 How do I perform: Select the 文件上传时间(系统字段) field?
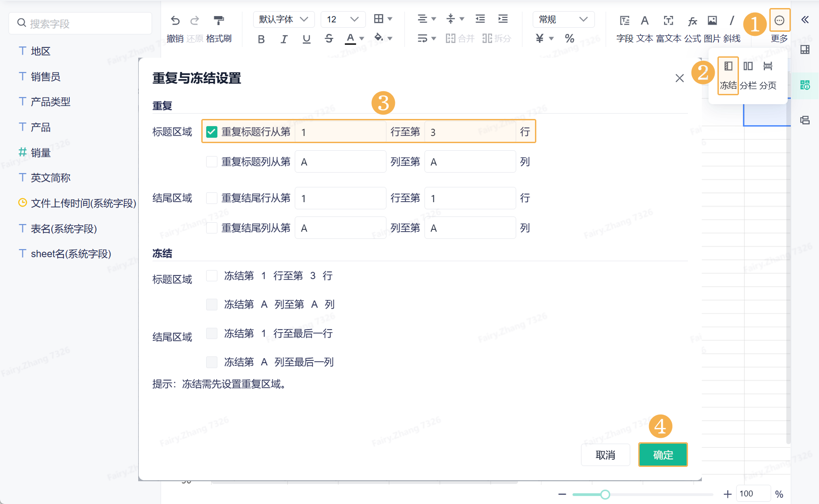tap(77, 203)
